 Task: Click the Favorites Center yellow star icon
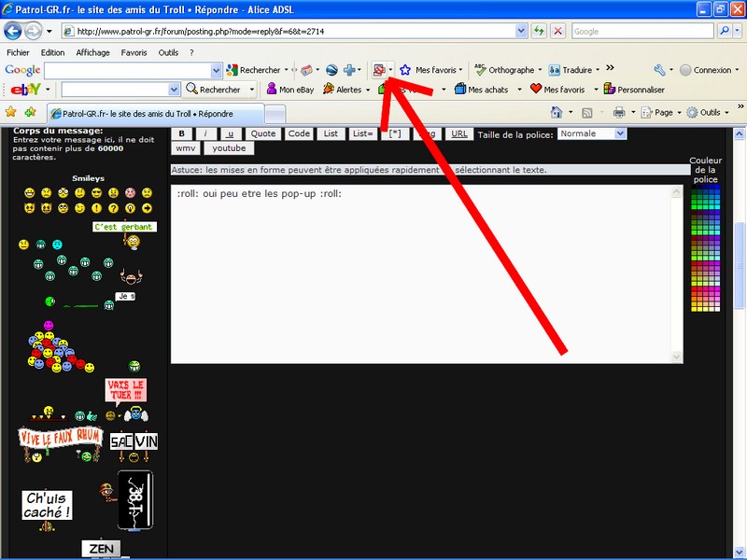click(10, 112)
